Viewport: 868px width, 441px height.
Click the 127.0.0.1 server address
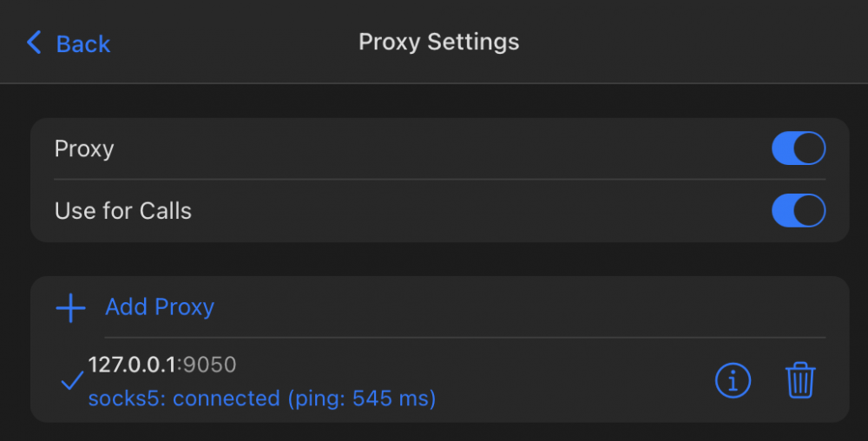tap(132, 365)
